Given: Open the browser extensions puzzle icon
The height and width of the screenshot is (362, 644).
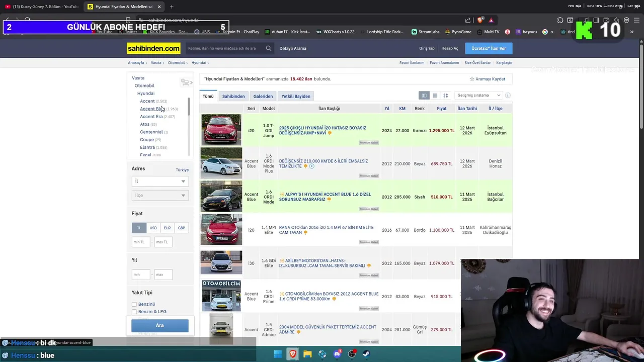Looking at the screenshot, I should 560,20.
